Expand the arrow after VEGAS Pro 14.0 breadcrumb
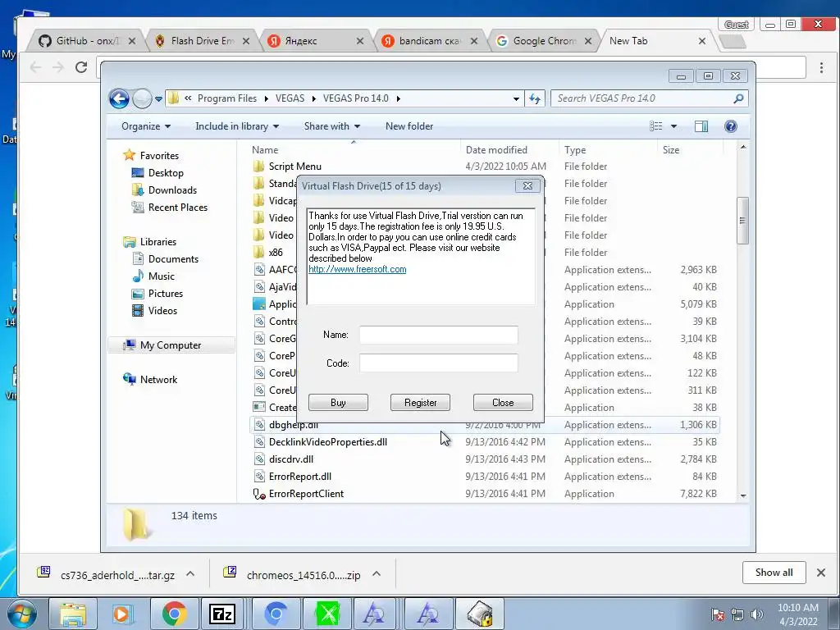Image resolution: width=840 pixels, height=630 pixels. [x=399, y=98]
